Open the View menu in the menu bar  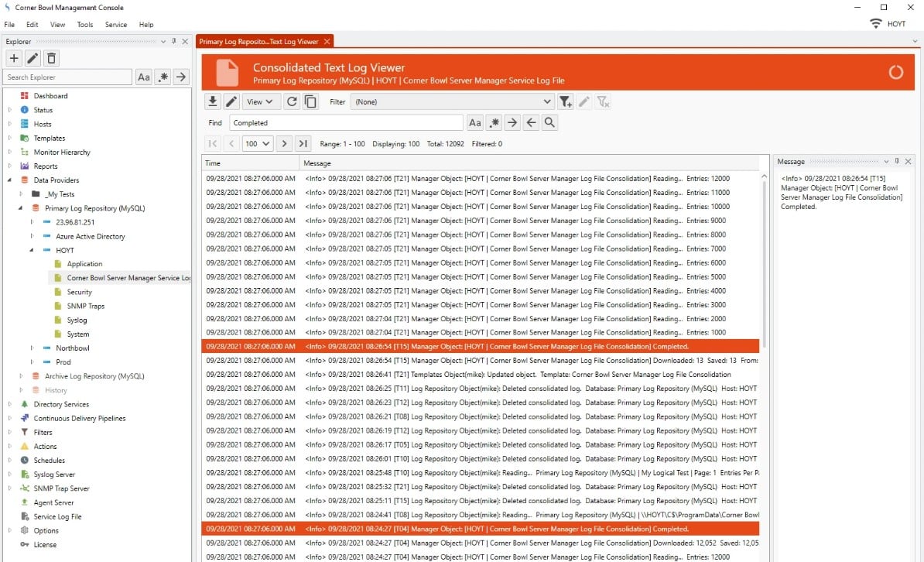point(58,25)
